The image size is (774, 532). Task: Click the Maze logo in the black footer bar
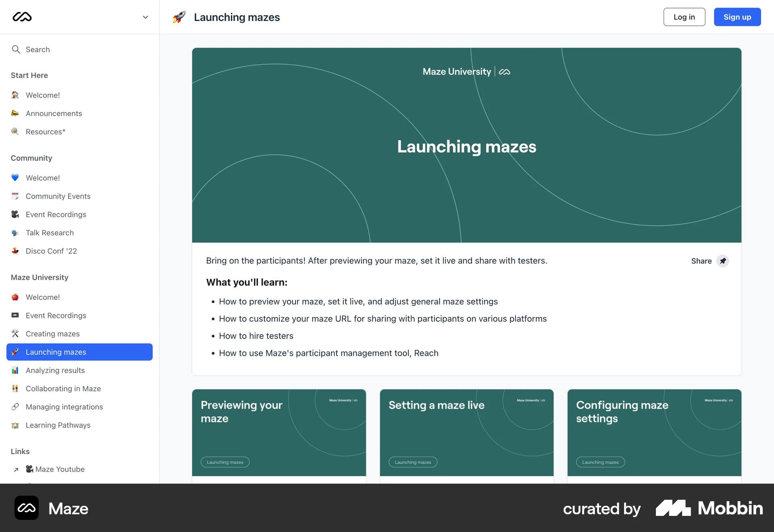pos(26,508)
